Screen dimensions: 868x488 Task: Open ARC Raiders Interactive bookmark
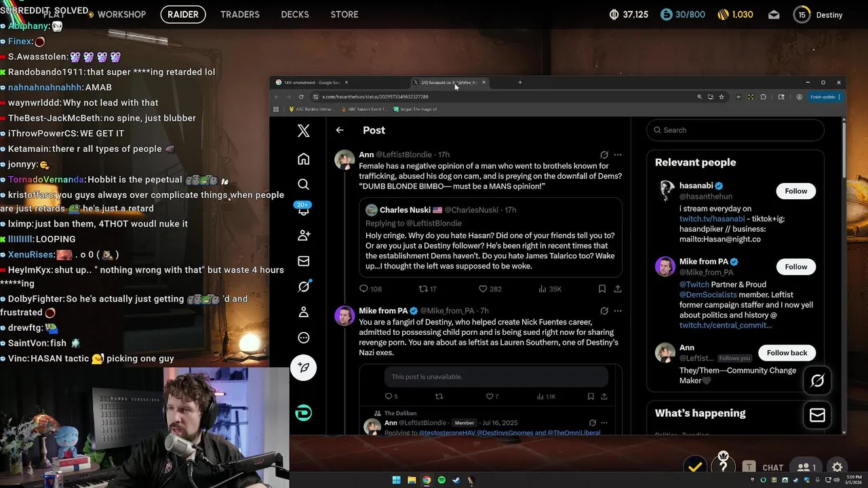click(312, 109)
